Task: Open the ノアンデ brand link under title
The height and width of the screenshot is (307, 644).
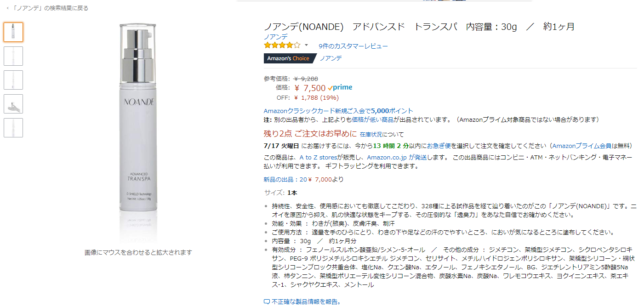Action: point(276,37)
